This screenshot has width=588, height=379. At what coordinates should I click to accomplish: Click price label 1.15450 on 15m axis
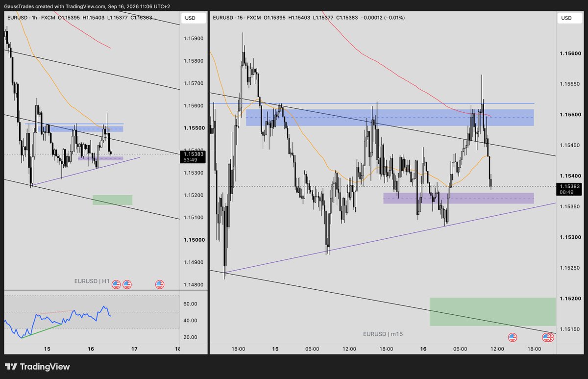(x=570, y=145)
